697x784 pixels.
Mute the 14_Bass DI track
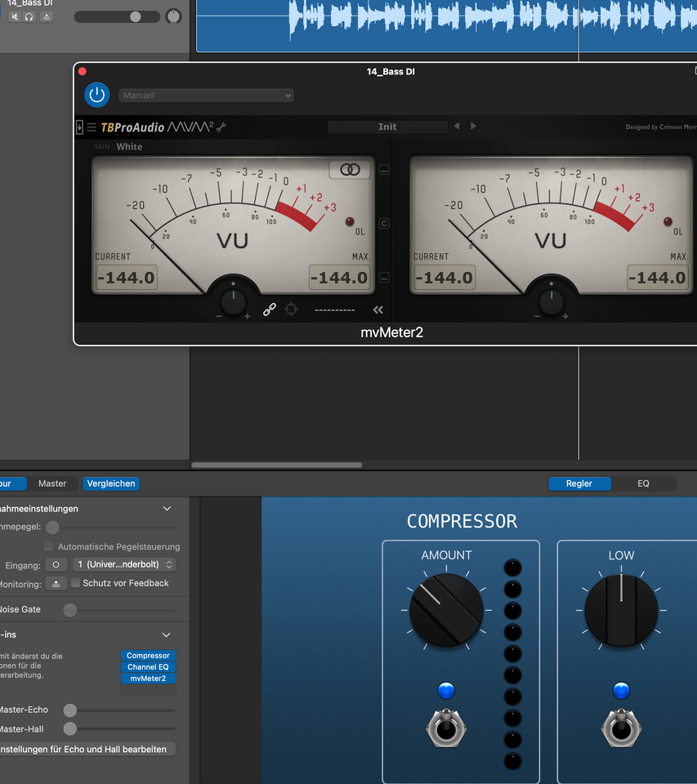pos(15,16)
